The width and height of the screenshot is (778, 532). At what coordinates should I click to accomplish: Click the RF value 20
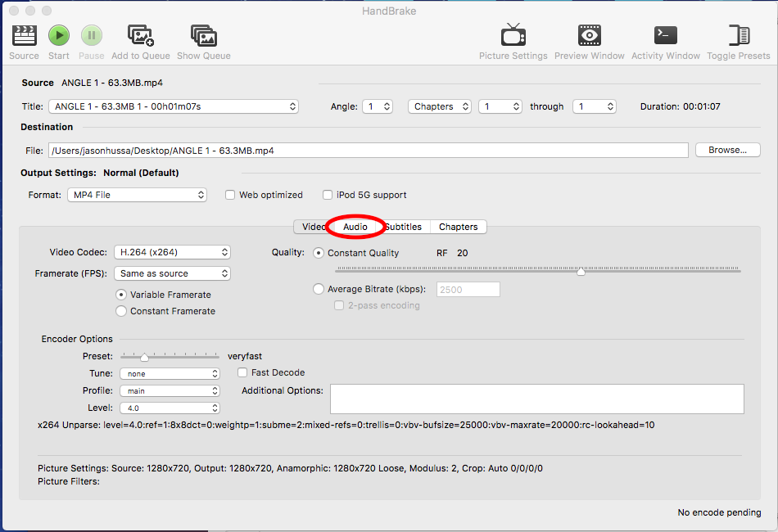tap(462, 253)
